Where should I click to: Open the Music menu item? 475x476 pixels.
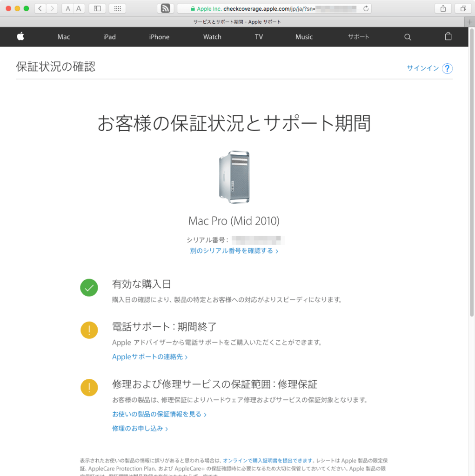tap(304, 37)
